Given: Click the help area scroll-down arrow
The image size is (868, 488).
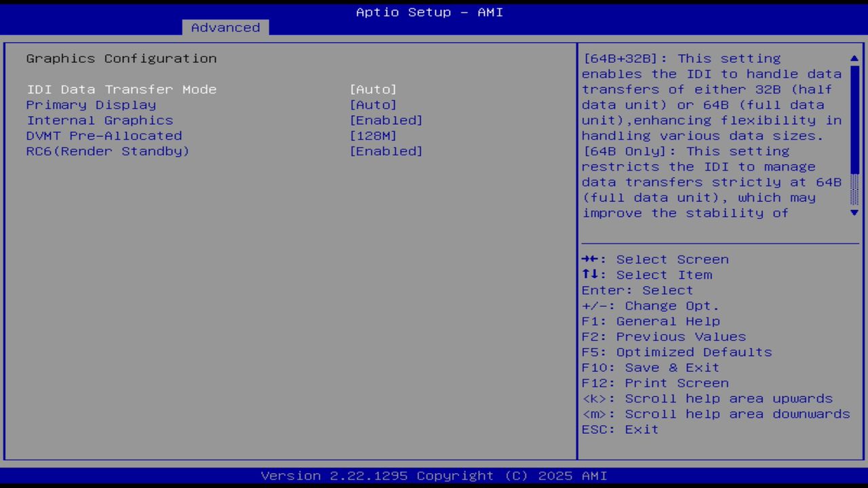Looking at the screenshot, I should pyautogui.click(x=854, y=213).
